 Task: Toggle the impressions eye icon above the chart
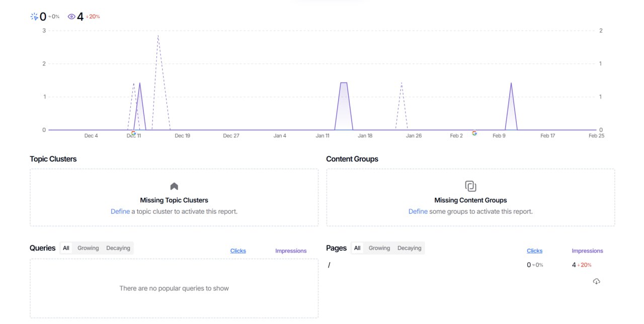point(71,17)
